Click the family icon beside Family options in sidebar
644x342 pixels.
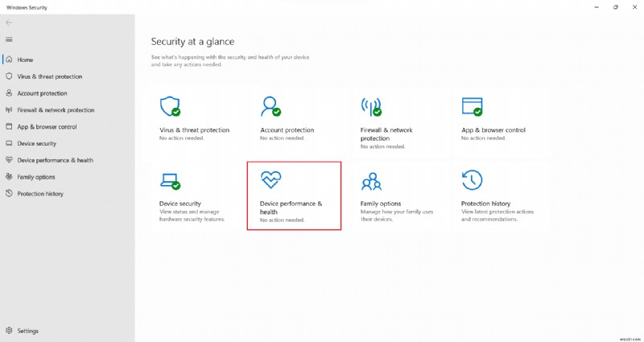[9, 176]
